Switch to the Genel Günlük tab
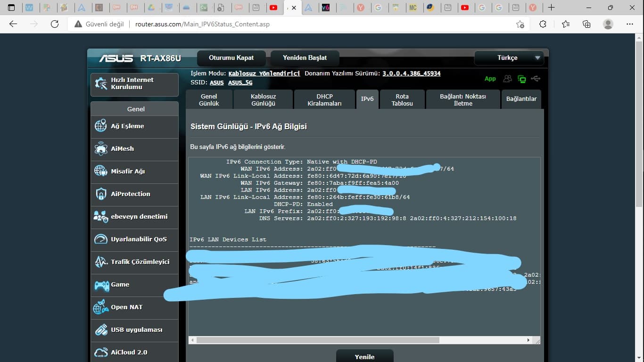 209,99
